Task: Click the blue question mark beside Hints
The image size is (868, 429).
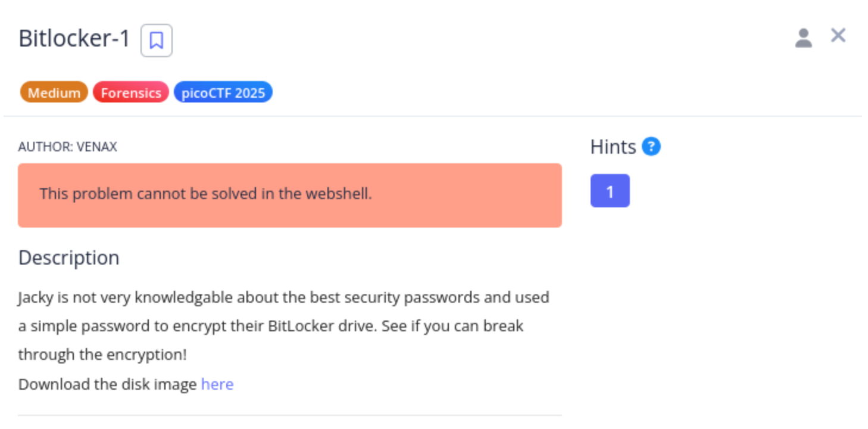Action: 651,146
